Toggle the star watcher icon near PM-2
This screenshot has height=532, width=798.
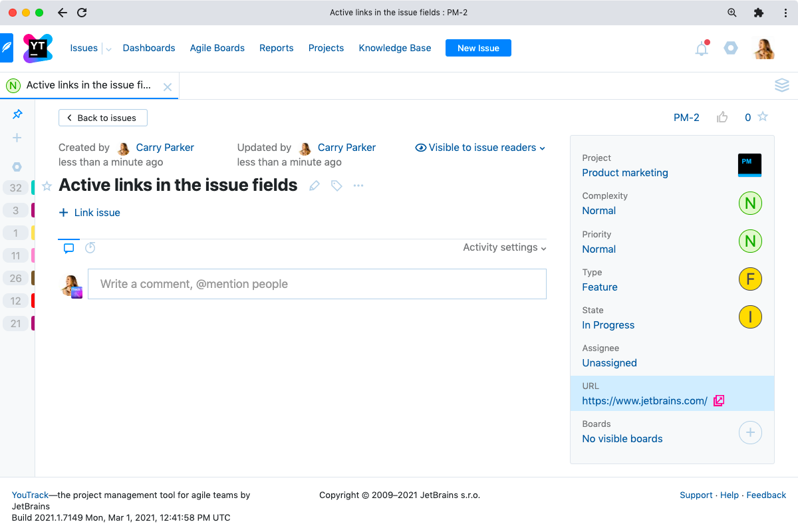(x=763, y=117)
